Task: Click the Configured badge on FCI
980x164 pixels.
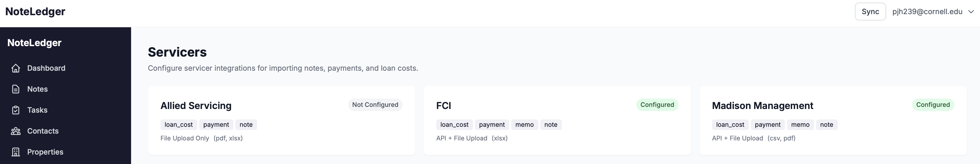Action: pyautogui.click(x=657, y=105)
